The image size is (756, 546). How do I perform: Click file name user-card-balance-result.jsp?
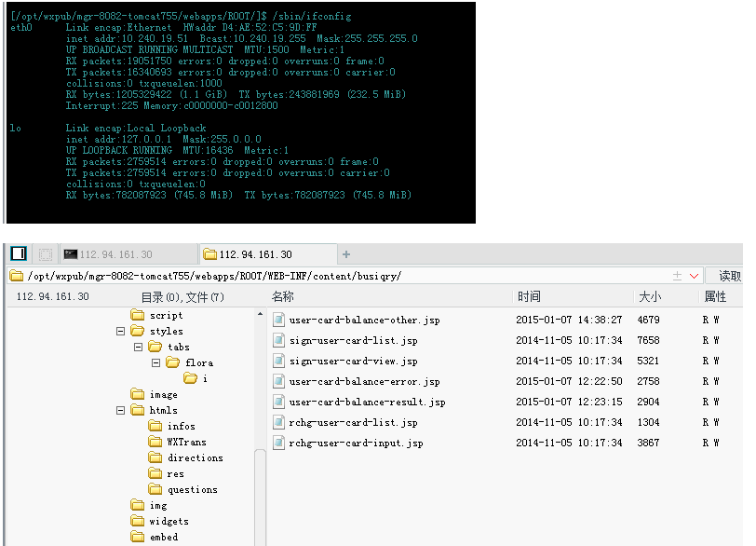coord(368,402)
